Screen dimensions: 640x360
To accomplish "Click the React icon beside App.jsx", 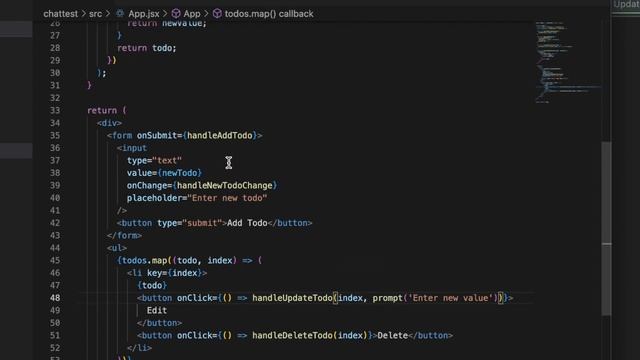I will point(120,13).
